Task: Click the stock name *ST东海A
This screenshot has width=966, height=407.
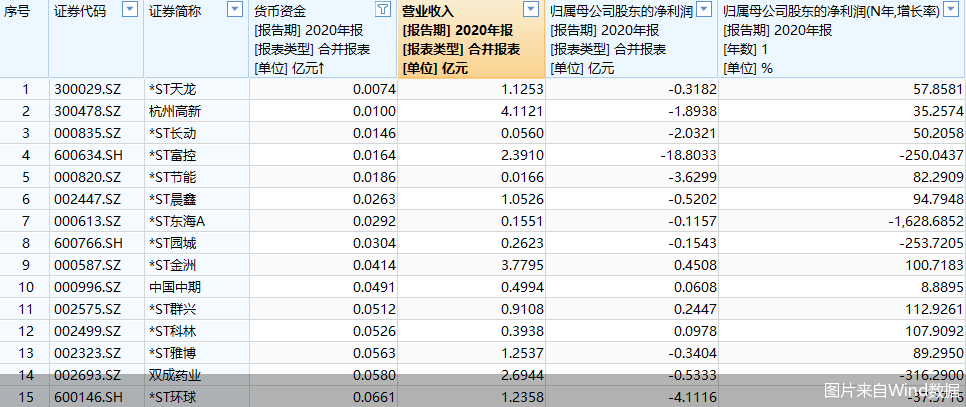Action: click(177, 222)
